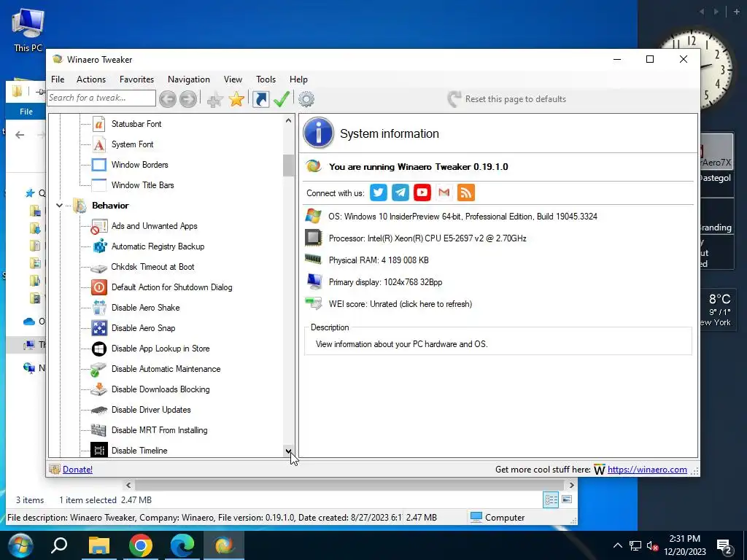The image size is (747, 560).
Task: Open Winaero YouTube channel icon
Action: [x=422, y=192]
